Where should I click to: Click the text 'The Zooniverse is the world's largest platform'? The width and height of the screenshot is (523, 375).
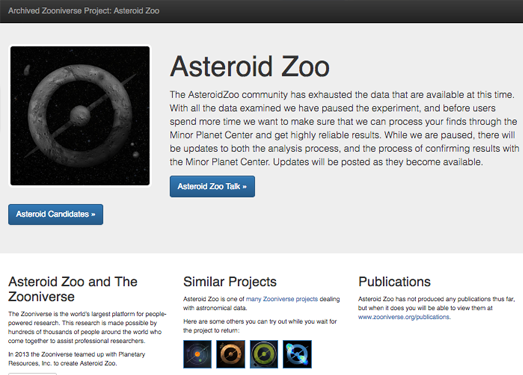pyautogui.click(x=87, y=327)
